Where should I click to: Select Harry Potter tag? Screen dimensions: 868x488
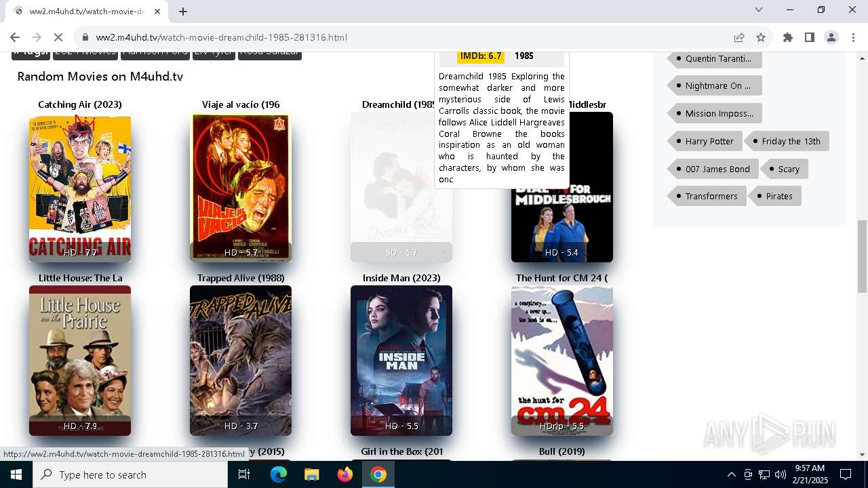coord(705,141)
